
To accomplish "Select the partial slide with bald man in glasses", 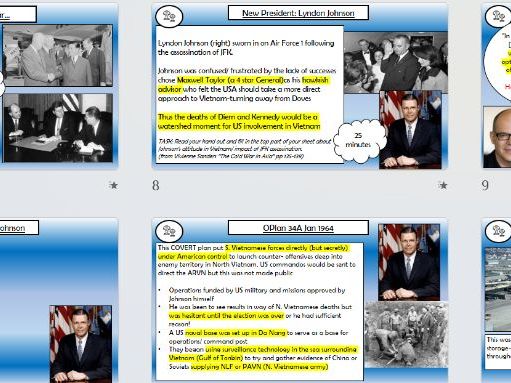I will coord(497,86).
